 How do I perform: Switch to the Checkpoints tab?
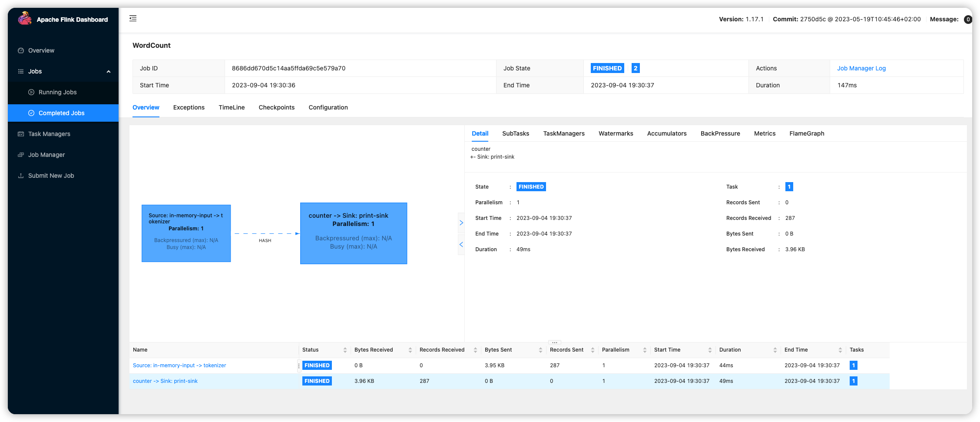(x=276, y=107)
